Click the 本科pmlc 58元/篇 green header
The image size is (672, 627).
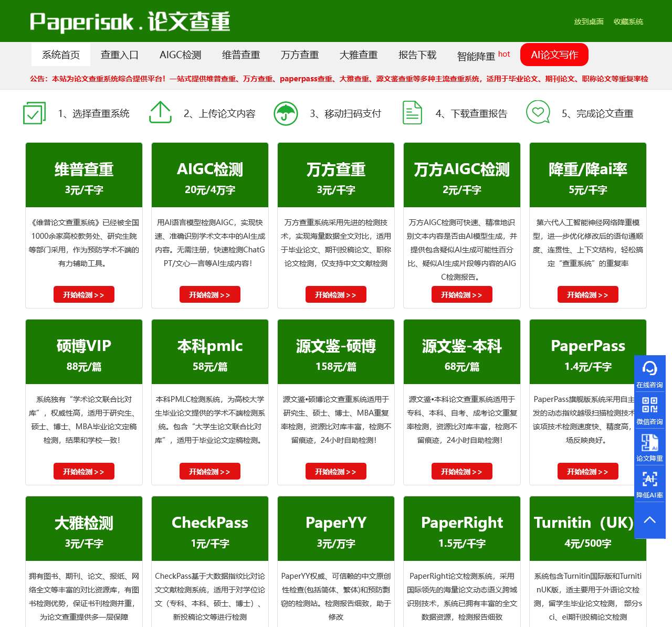click(x=210, y=352)
